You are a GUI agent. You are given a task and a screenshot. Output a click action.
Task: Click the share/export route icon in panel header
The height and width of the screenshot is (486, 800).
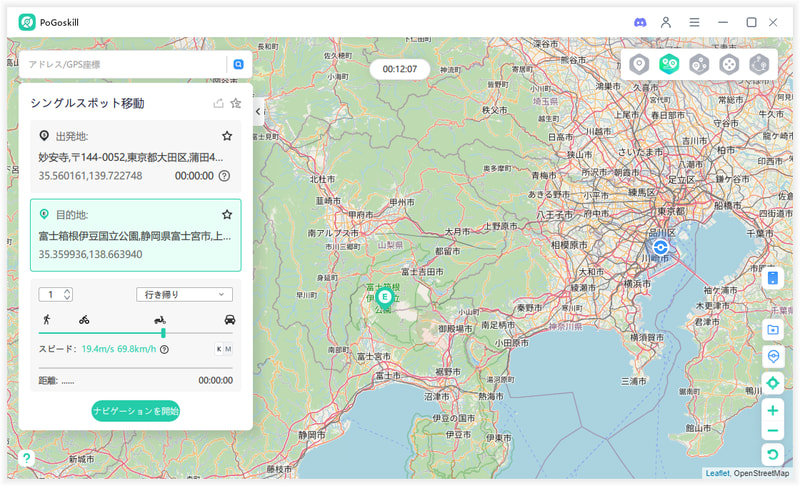pyautogui.click(x=218, y=103)
